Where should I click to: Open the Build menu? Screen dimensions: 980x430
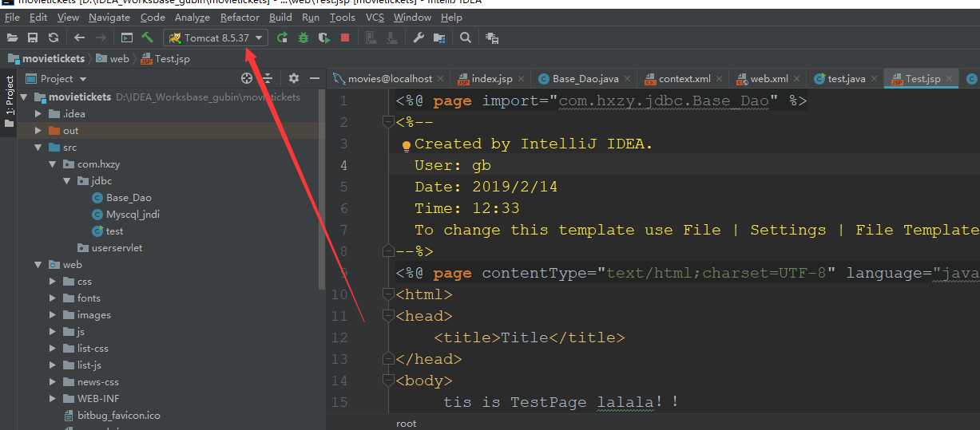point(280,17)
